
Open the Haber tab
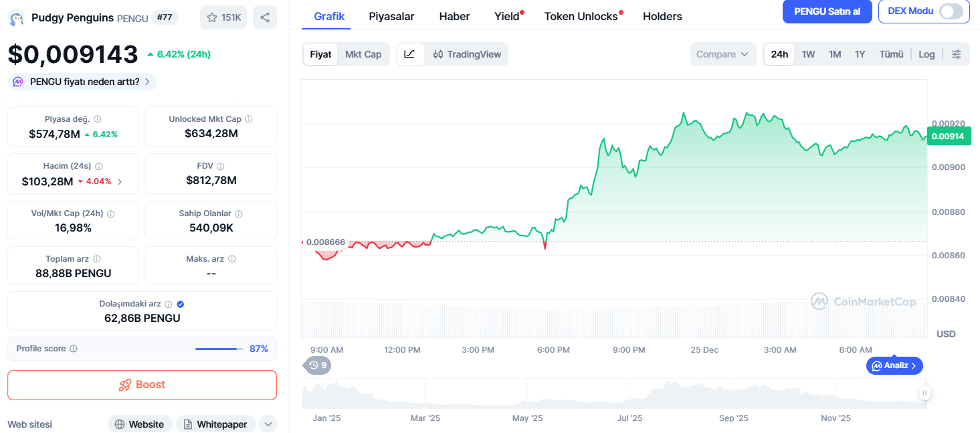coord(454,16)
